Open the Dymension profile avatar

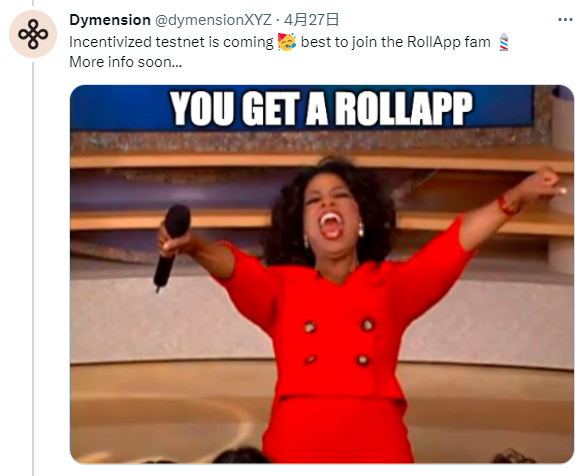(x=33, y=34)
